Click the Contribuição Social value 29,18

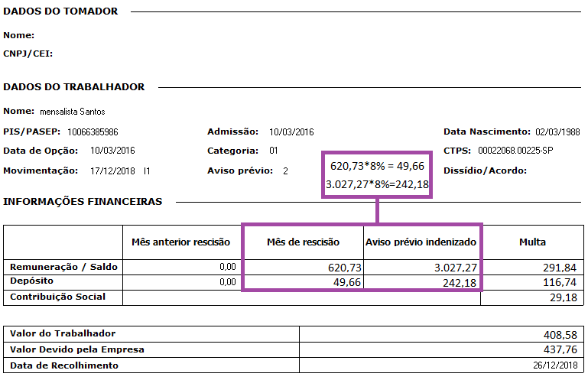pos(564,297)
